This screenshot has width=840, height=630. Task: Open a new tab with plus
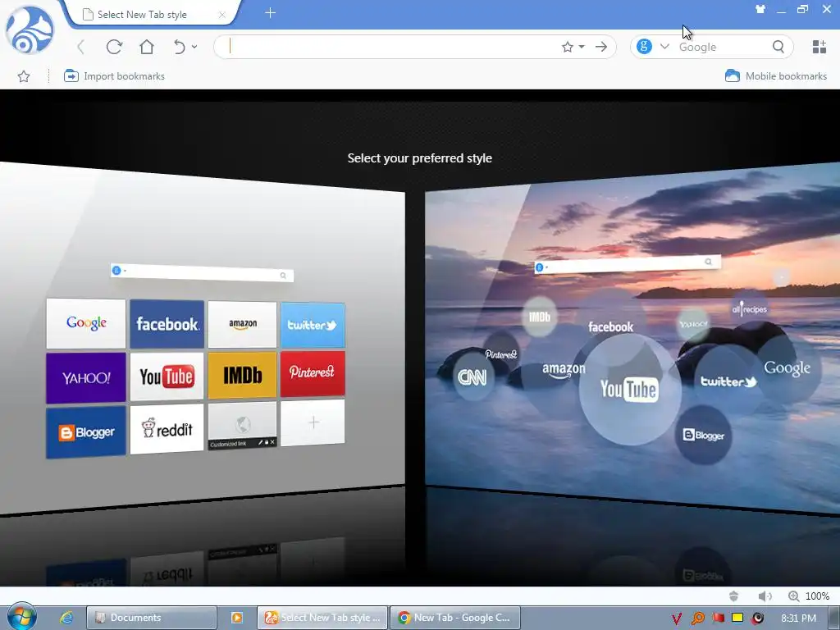coord(270,13)
